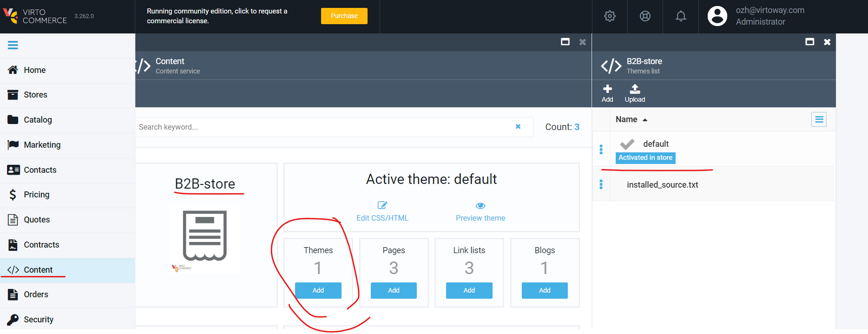Click the Search keyword input field
Image resolution: width=868 pixels, height=334 pixels.
coord(325,127)
